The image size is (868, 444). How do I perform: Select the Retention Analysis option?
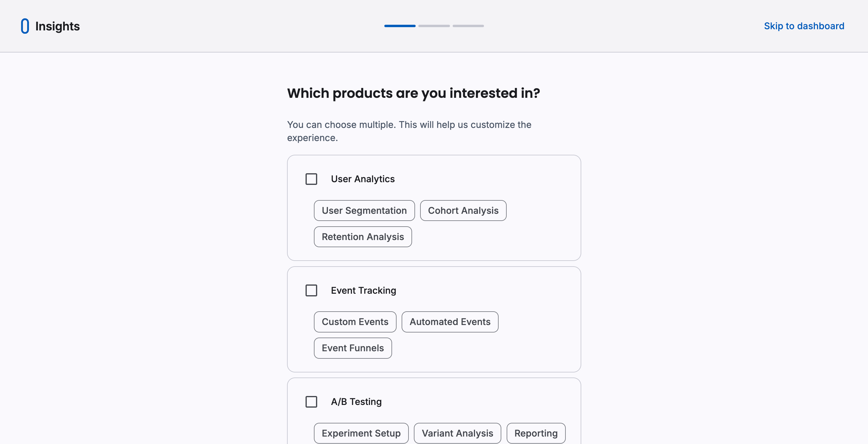363,237
